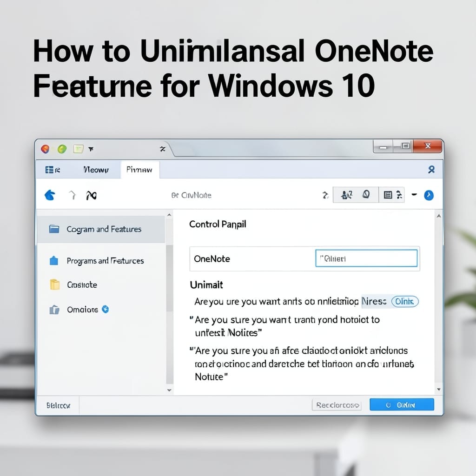476x476 pixels.
Task: Click the dash minus icon in toolbar
Action: pyautogui.click(x=414, y=195)
